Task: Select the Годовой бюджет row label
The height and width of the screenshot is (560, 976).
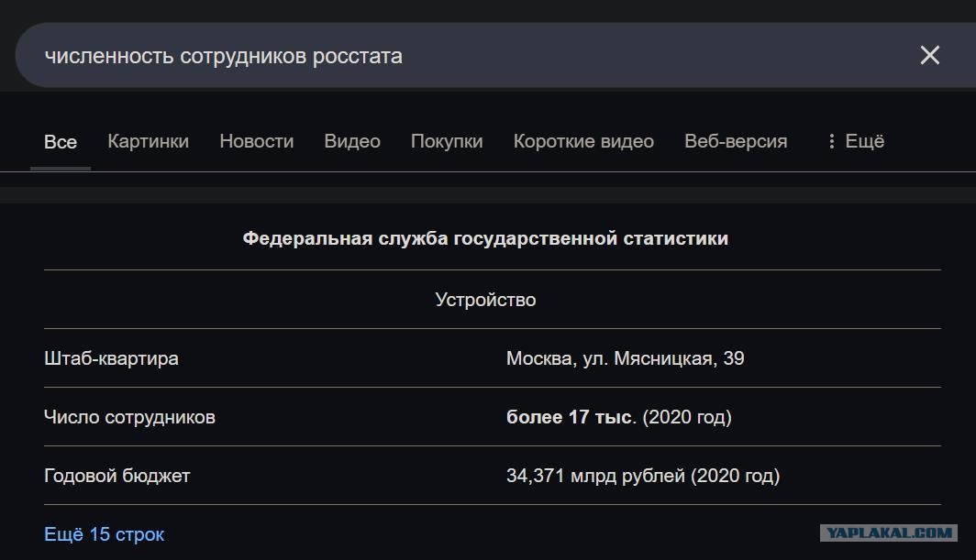Action: (117, 476)
